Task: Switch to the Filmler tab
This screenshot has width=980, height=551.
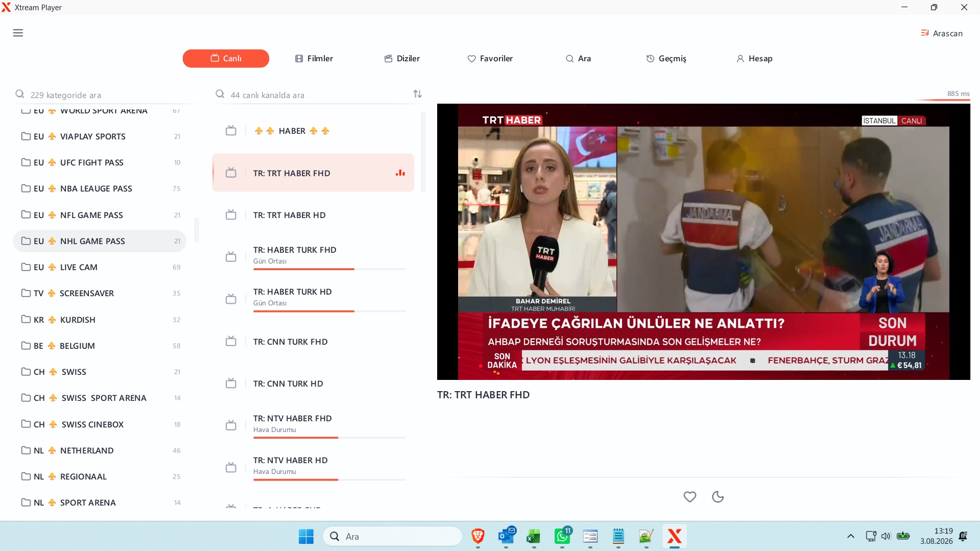Action: coord(314,58)
